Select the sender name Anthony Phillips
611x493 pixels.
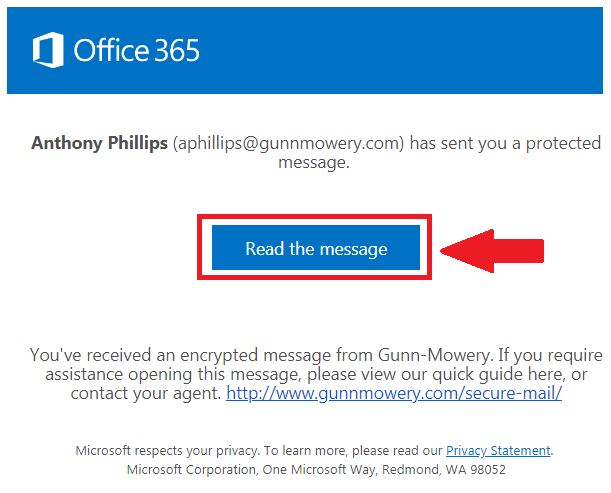[99, 143]
